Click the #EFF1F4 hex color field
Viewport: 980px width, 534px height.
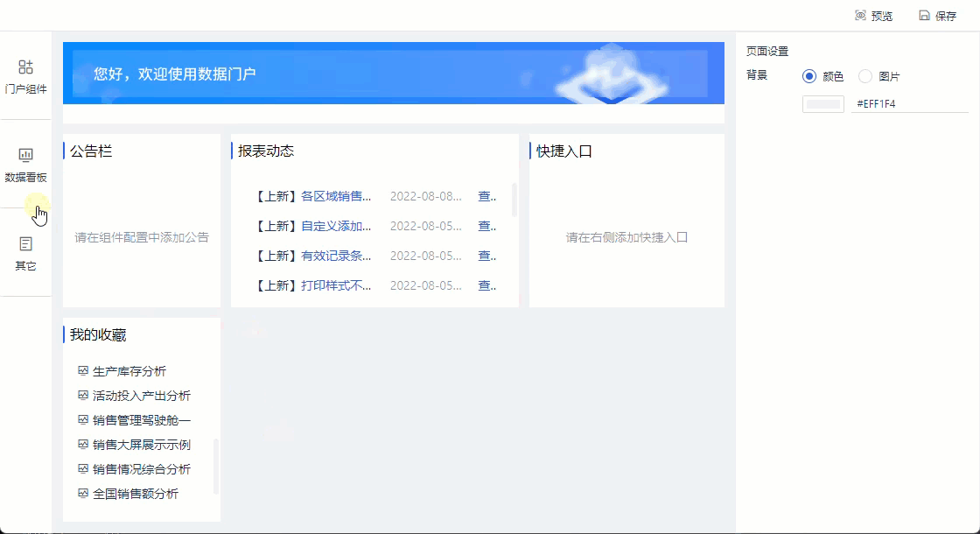[909, 104]
